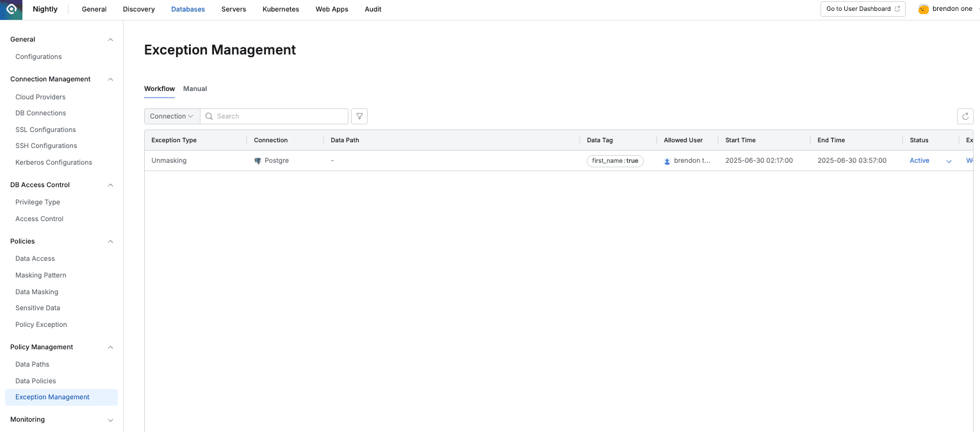Switch to the Manual tab

(x=195, y=88)
